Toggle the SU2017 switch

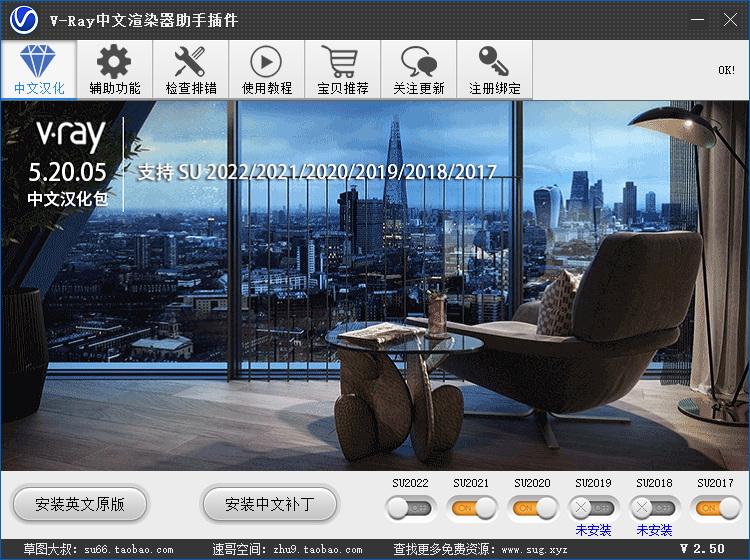point(716,508)
